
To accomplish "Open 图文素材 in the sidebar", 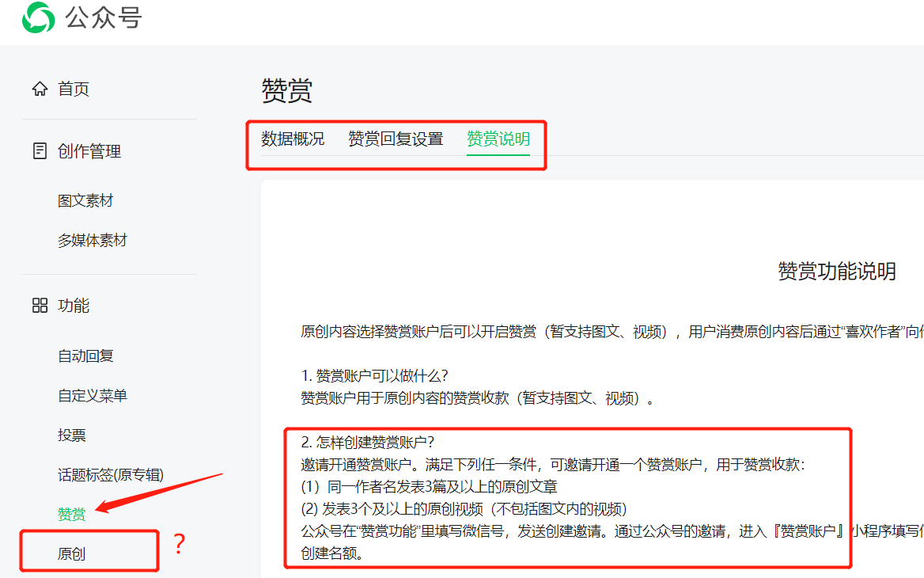I will (86, 200).
